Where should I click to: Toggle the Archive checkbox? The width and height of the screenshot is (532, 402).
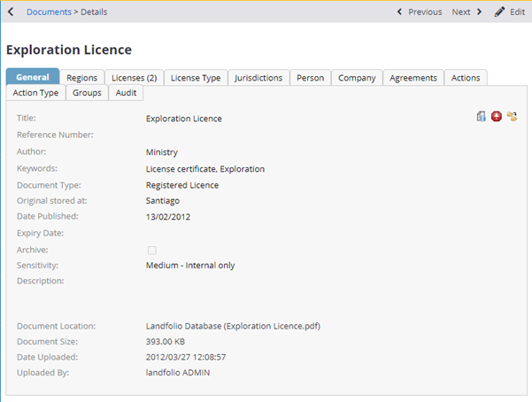152,251
